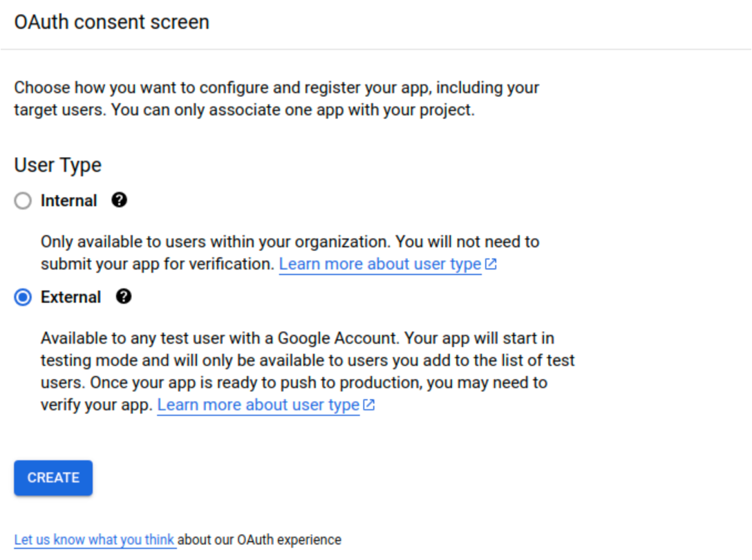Click the 'OAuth consent screen' page heading
This screenshot has width=752, height=560.
click(x=111, y=22)
